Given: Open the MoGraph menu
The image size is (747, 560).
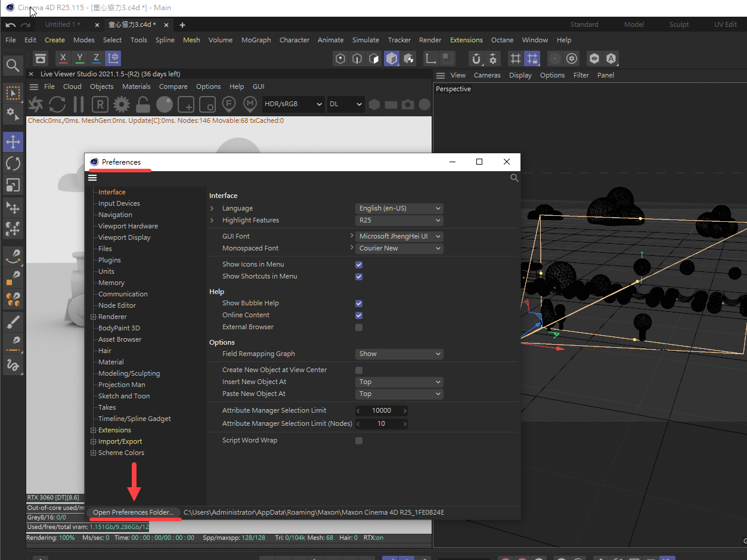Looking at the screenshot, I should pos(256,40).
